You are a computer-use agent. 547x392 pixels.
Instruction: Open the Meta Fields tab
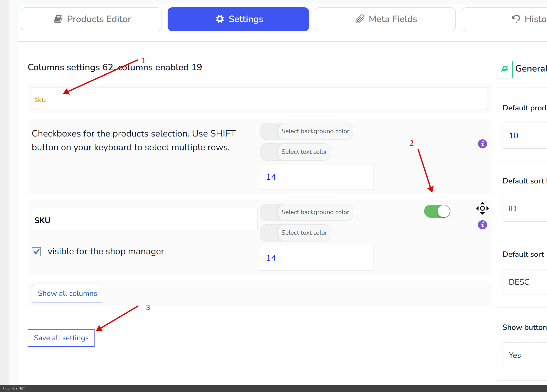(385, 19)
